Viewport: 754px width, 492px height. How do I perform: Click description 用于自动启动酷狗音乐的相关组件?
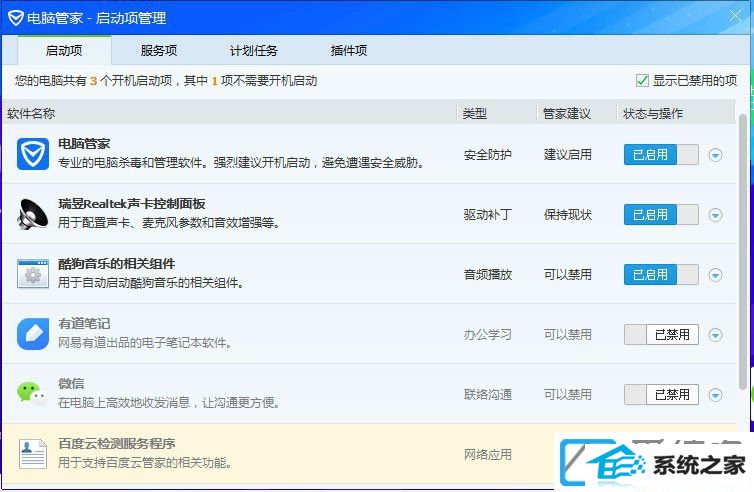[x=151, y=283]
